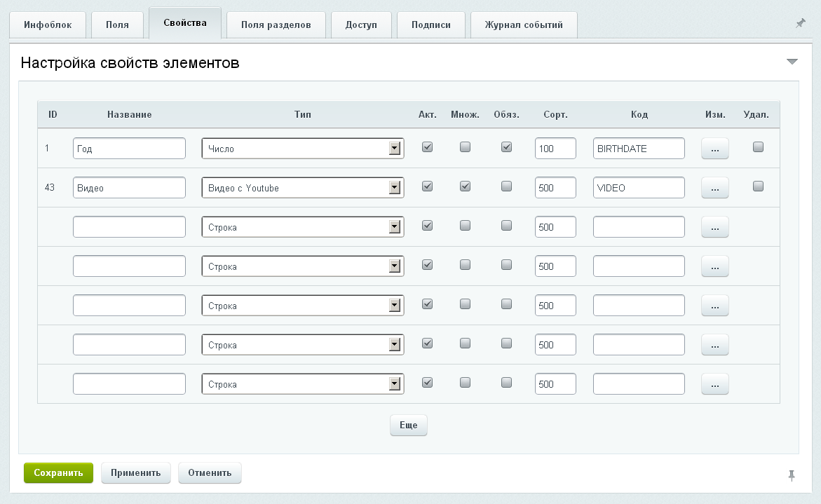821x504 pixels.
Task: Go to the Поля разделов tab
Action: (276, 25)
